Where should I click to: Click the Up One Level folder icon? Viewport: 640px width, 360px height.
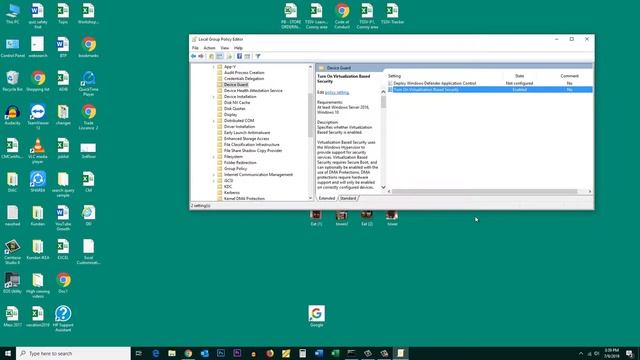tap(211, 56)
